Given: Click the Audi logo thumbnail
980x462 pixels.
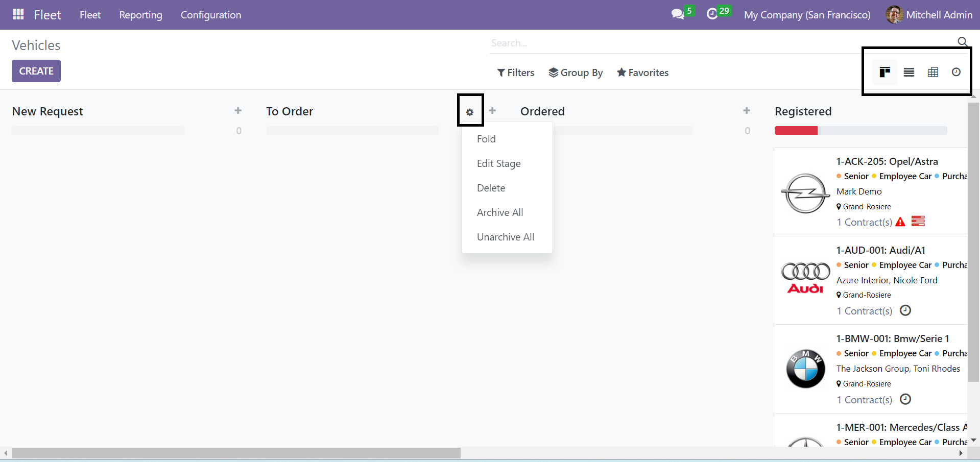Looking at the screenshot, I should pos(806,278).
